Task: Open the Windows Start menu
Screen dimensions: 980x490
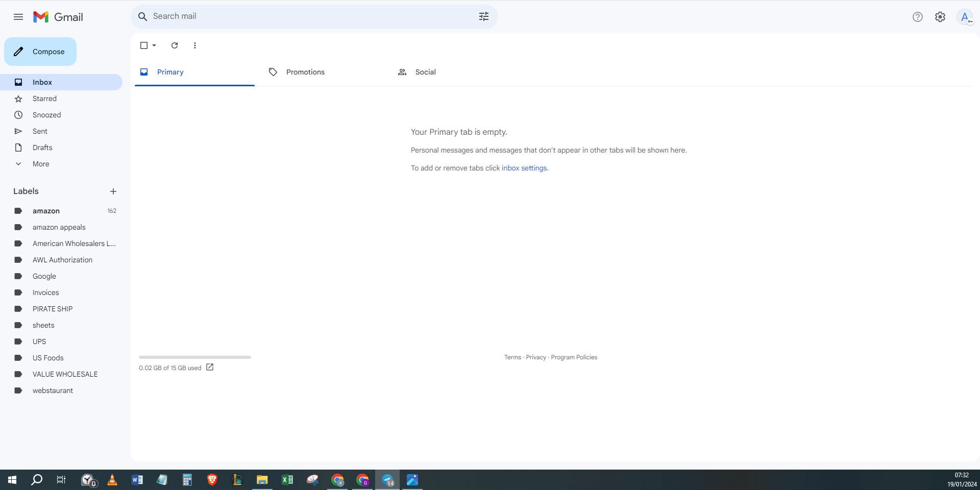Action: coord(12,480)
